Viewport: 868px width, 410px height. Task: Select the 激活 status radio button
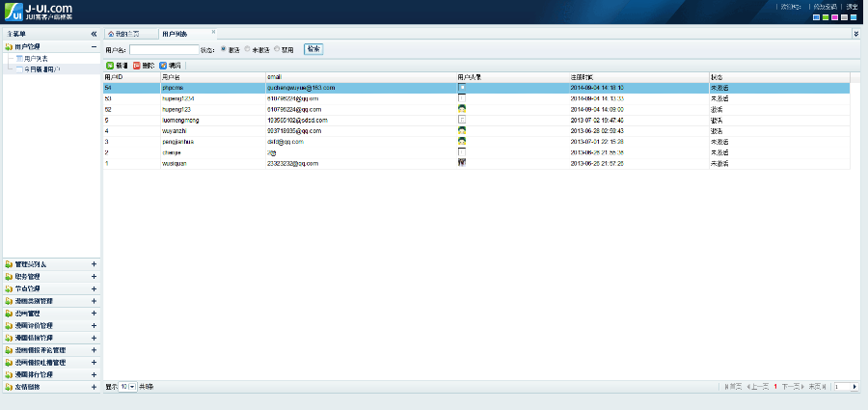pos(224,49)
